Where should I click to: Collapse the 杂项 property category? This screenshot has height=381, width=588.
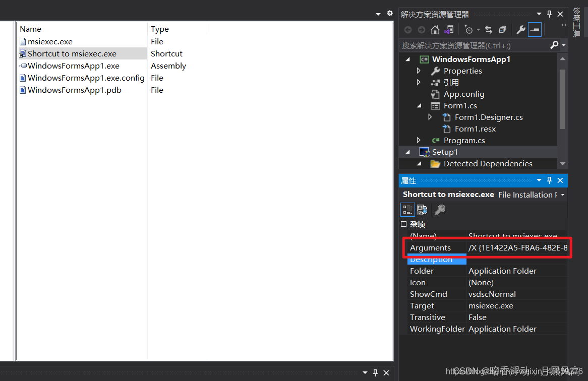[x=403, y=224]
